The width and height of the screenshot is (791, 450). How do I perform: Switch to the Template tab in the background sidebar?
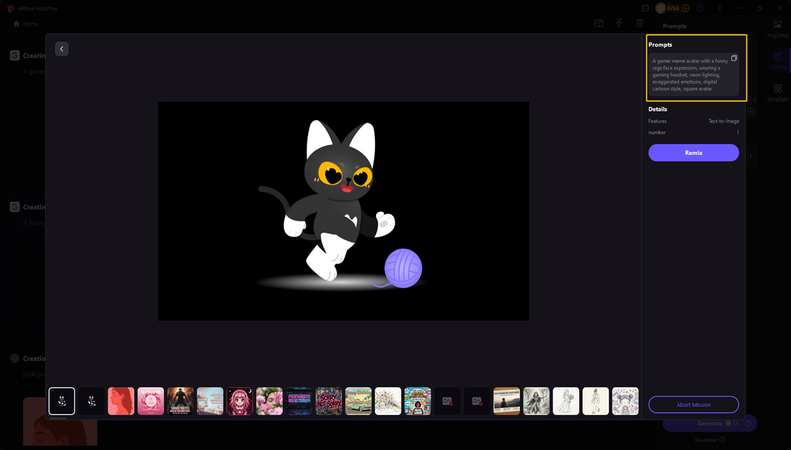[x=777, y=92]
